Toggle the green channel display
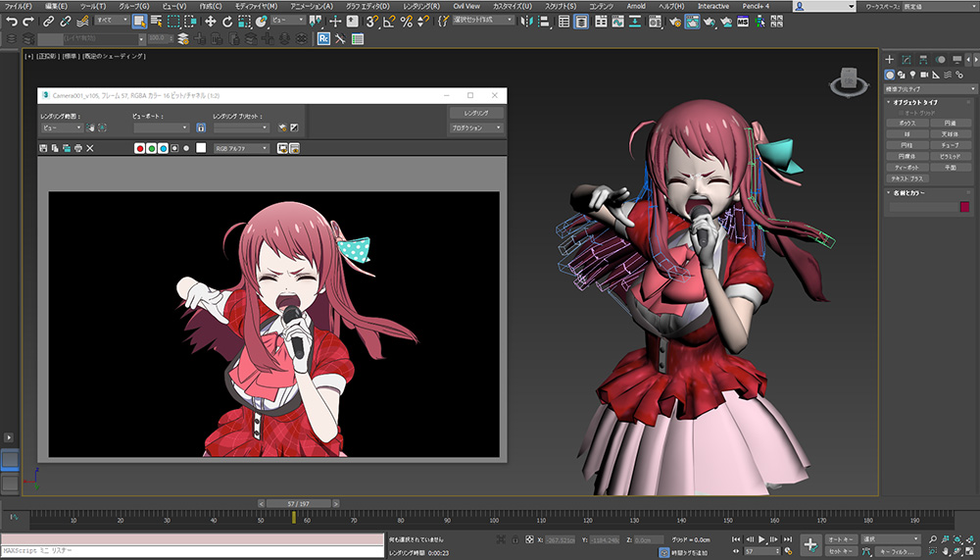Viewport: 980px width, 560px height. point(152,148)
